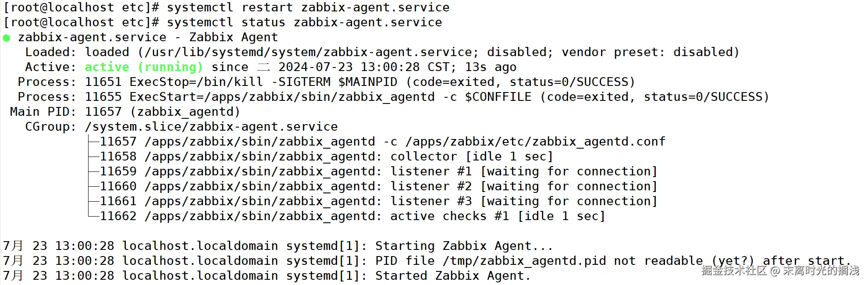The height and width of the screenshot is (285, 868).
Task: Select the listener #2 process entry
Action: [x=378, y=186]
